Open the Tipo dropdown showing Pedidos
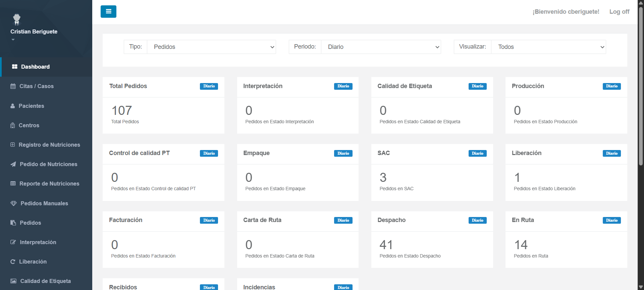Image resolution: width=644 pixels, height=290 pixels. (211, 47)
